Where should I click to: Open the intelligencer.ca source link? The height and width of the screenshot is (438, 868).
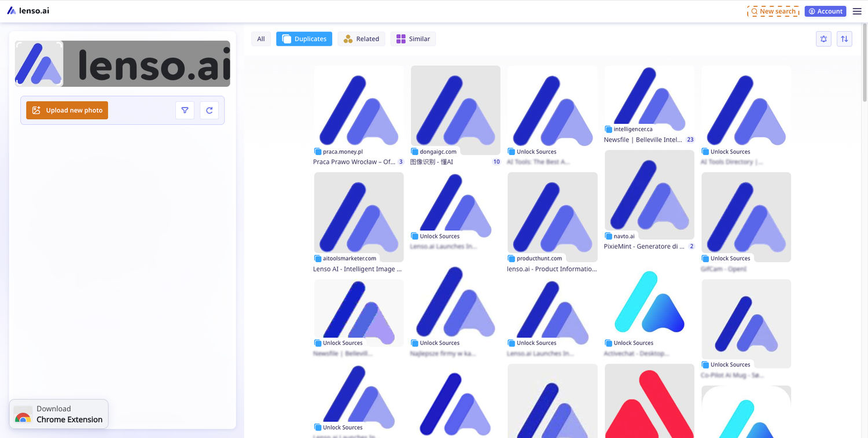633,129
